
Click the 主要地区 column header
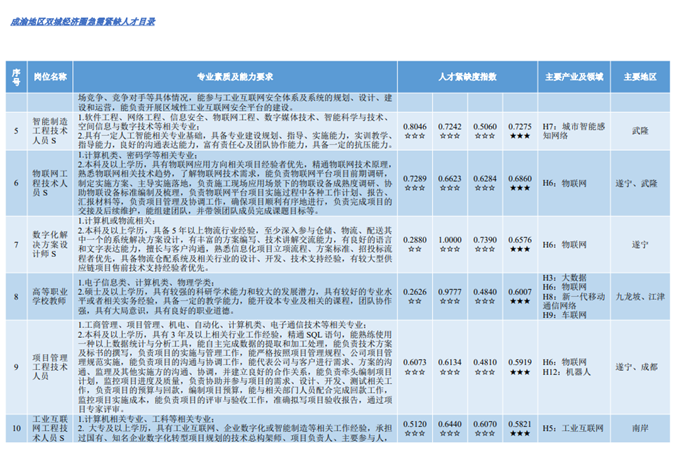coord(640,77)
